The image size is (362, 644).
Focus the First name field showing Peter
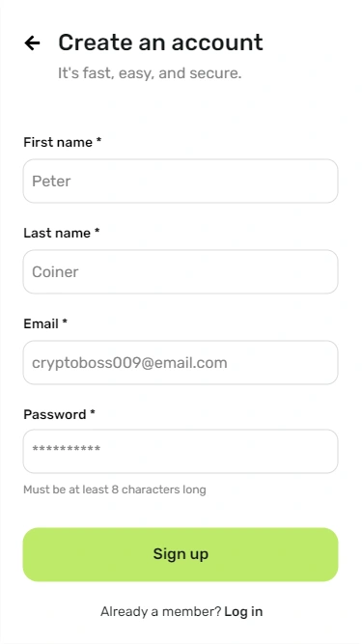[181, 182]
